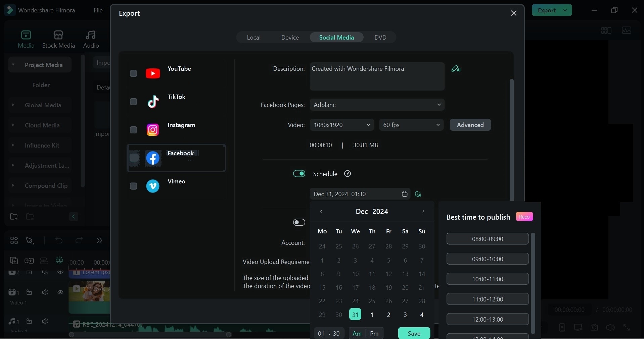
Task: Click the hour field showing 01
Action: coord(321,333)
